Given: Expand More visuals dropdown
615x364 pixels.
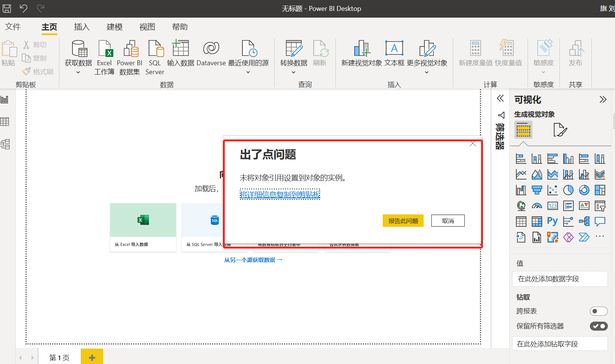Looking at the screenshot, I should pos(427,72).
